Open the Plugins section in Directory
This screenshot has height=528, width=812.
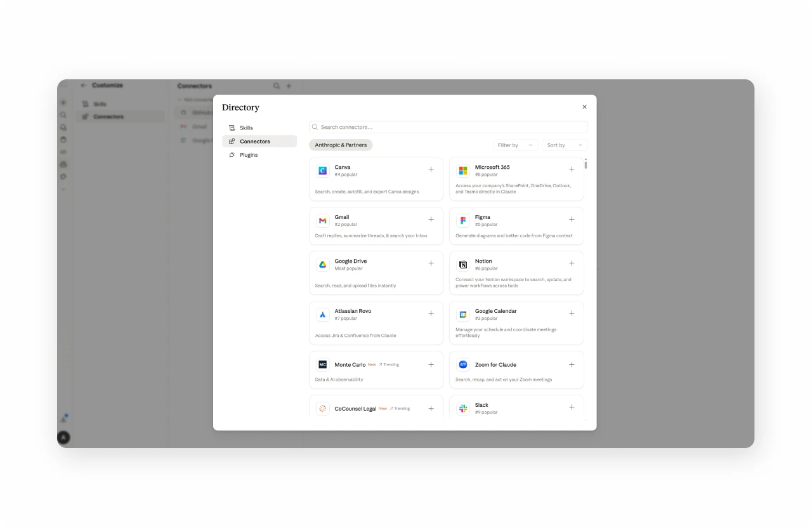pos(259,155)
